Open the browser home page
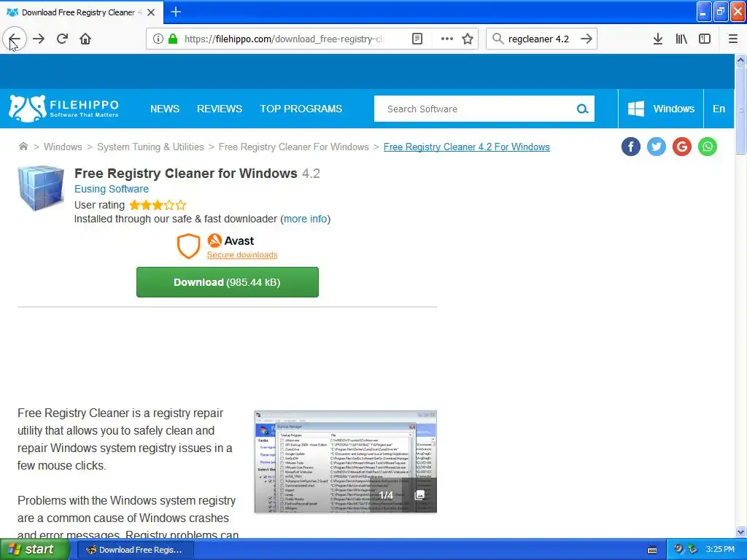Viewport: 747px width, 560px height. tap(85, 39)
